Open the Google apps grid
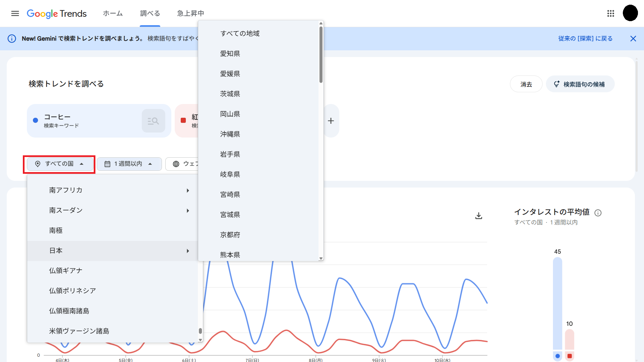 point(611,13)
